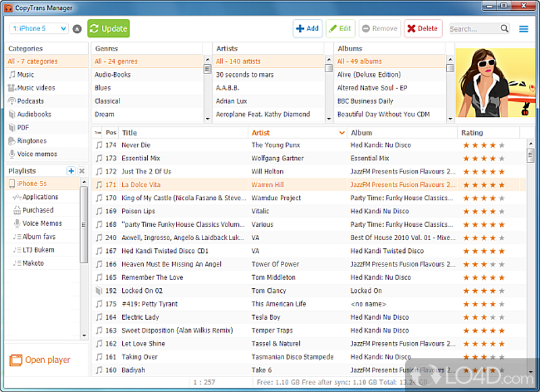Open the Makoto playlist
The image size is (540, 392).
[43, 263]
